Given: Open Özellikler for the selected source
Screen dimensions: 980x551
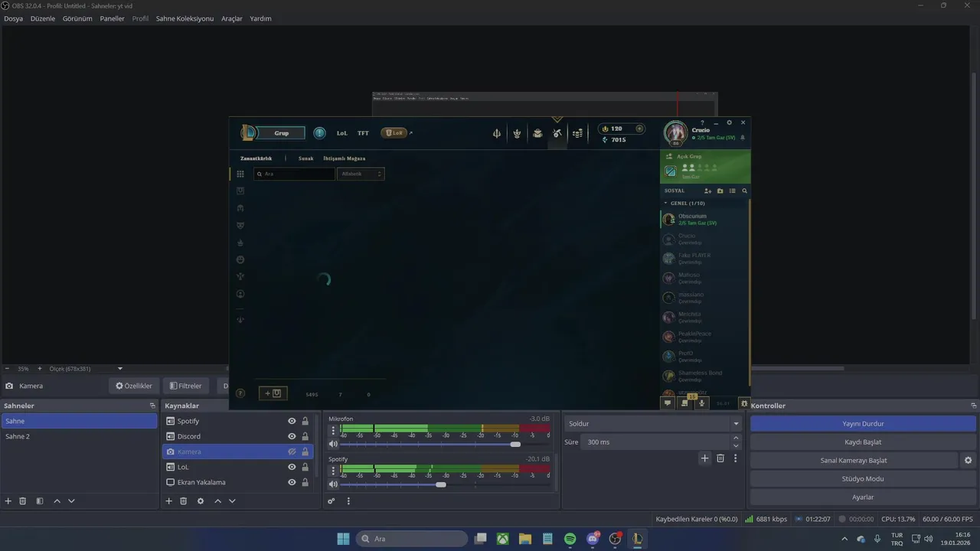Looking at the screenshot, I should [134, 386].
